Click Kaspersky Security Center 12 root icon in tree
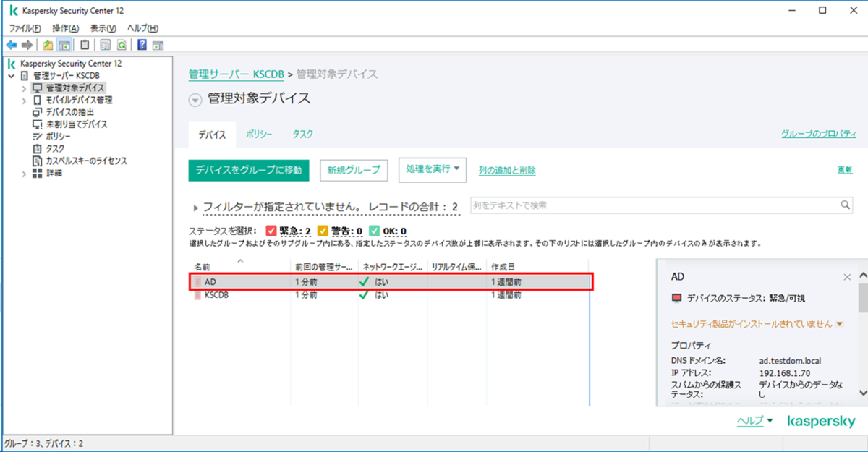868x452 pixels. click(13, 64)
